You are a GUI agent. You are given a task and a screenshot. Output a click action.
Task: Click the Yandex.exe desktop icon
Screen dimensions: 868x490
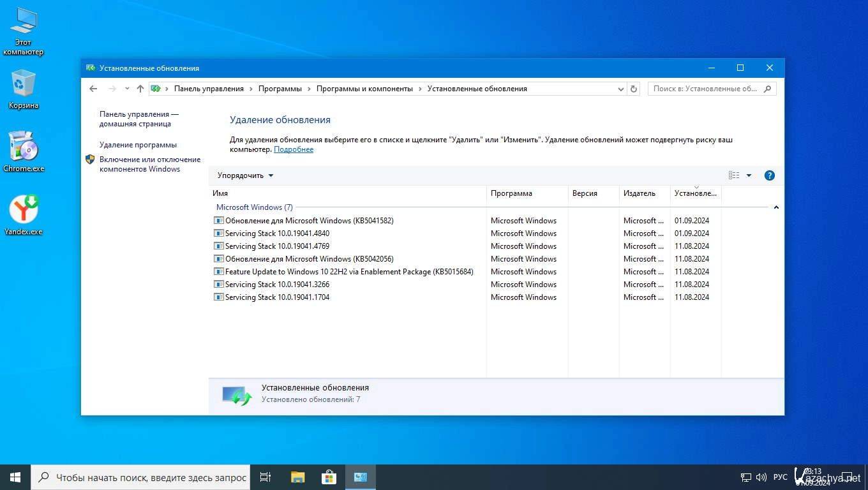pos(24,215)
